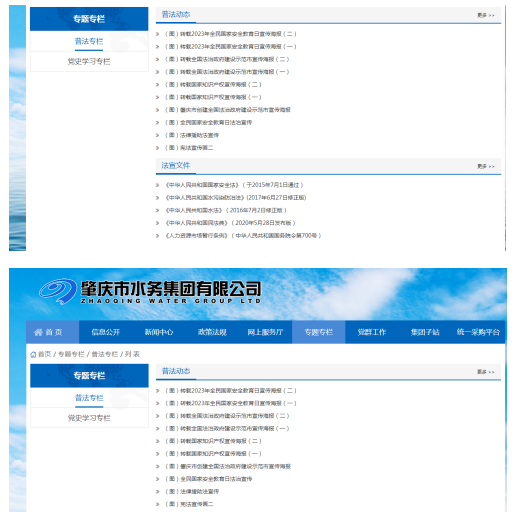Select 党群工作 in the navigation bar
This screenshot has height=522, width=518.
tap(372, 332)
